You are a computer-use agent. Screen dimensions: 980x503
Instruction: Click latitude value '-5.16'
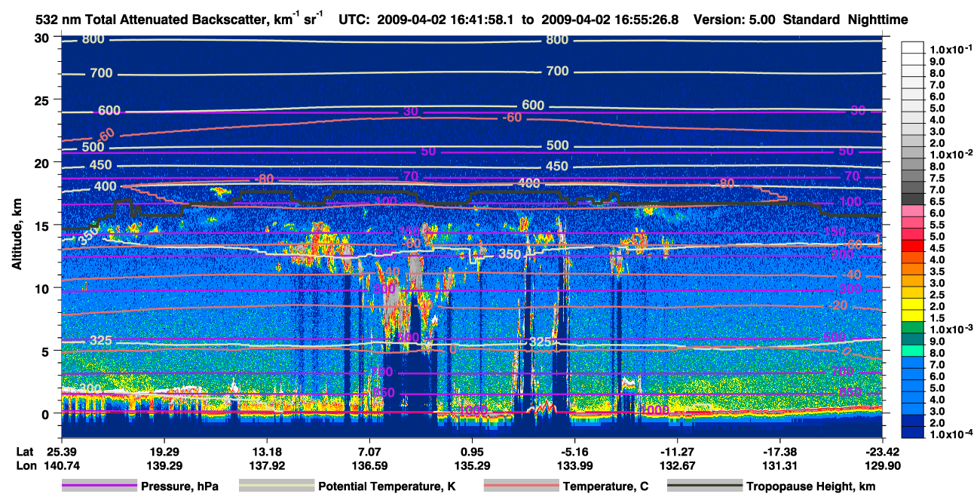tap(575, 451)
